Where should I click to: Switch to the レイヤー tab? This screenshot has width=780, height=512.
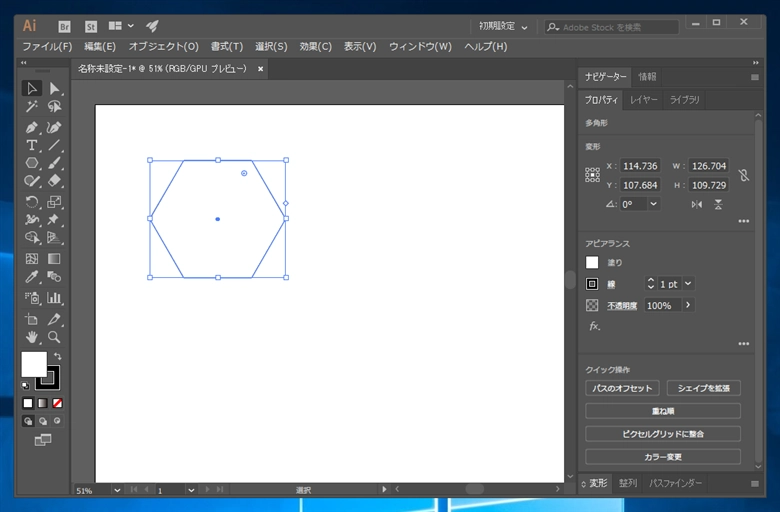point(644,100)
